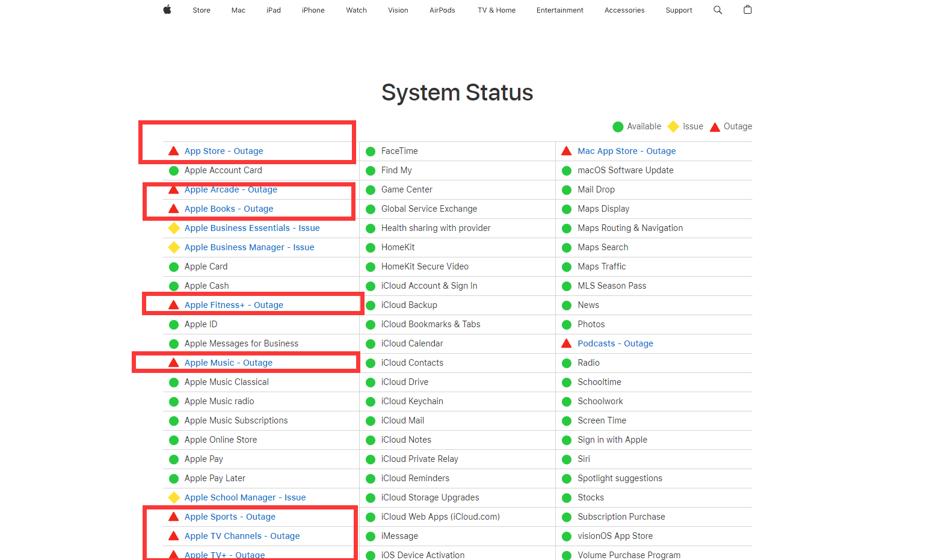
Task: Open Apple School Manager - Issue link
Action: click(245, 497)
